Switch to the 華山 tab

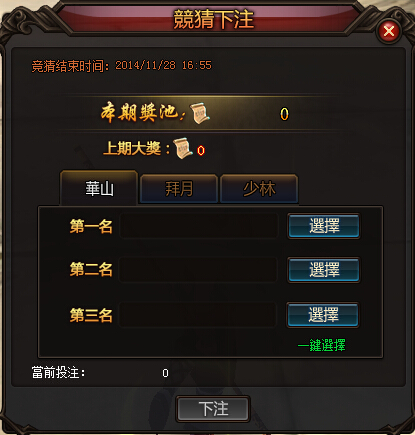[x=99, y=188]
